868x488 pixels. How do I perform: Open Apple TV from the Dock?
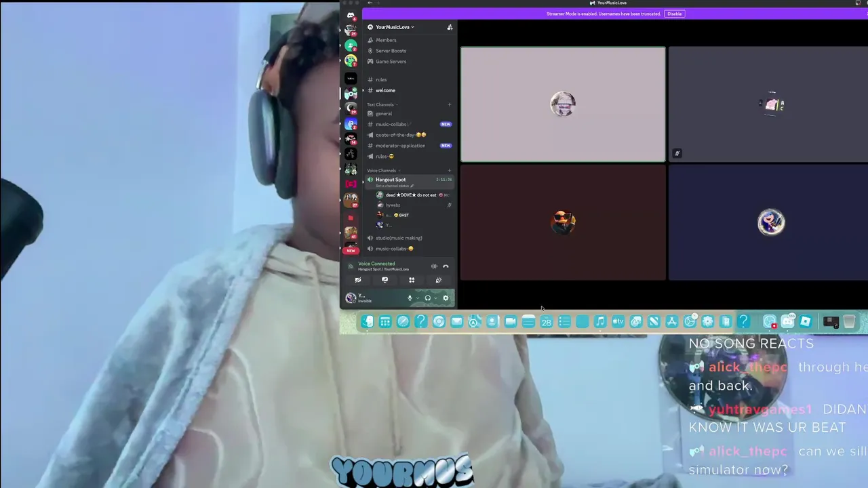tap(618, 322)
